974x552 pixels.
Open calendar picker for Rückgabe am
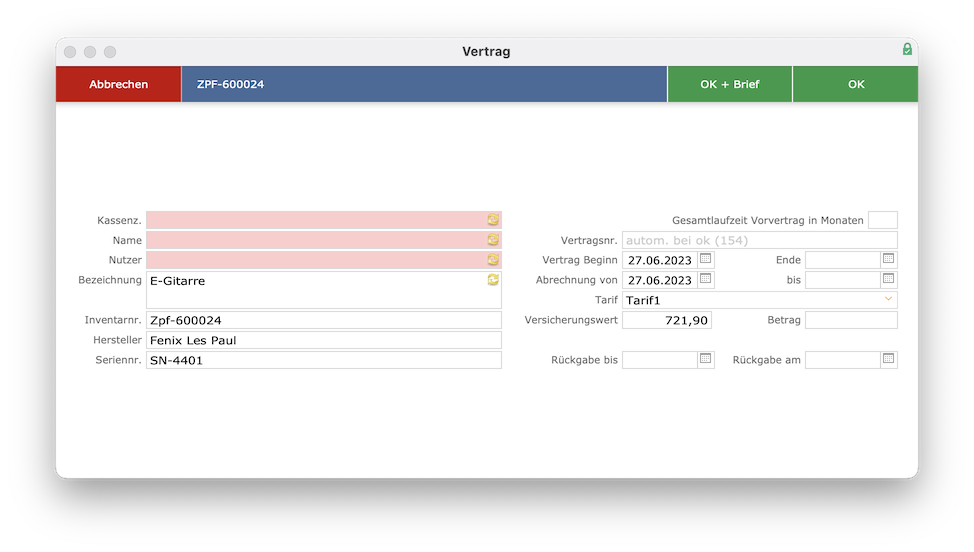coord(888,359)
